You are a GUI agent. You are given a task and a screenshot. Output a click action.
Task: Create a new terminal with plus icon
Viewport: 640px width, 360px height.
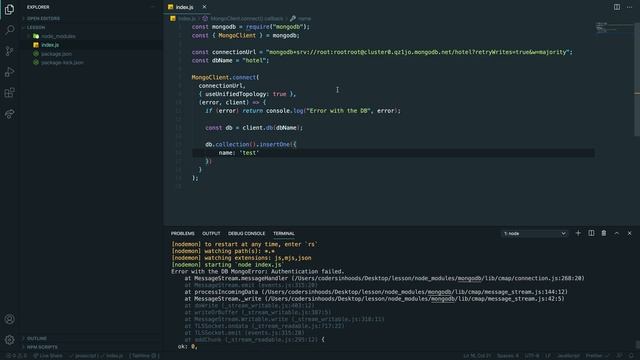coord(578,233)
